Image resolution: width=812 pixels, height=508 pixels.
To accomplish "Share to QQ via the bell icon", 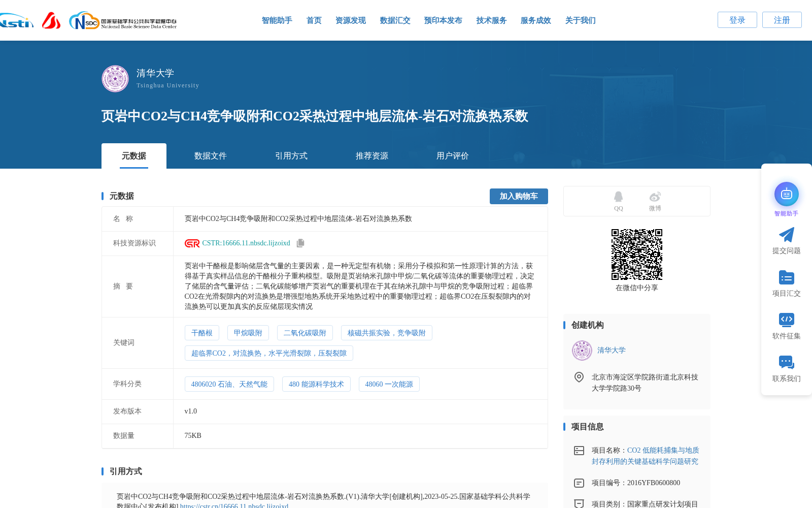I will point(618,197).
